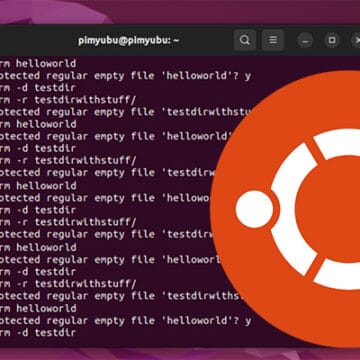This screenshot has height=360, width=360.
Task: Open the terminal search tool
Action: (x=245, y=40)
